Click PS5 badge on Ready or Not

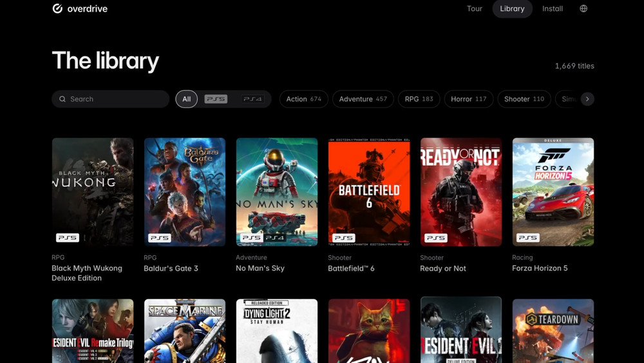435,238
